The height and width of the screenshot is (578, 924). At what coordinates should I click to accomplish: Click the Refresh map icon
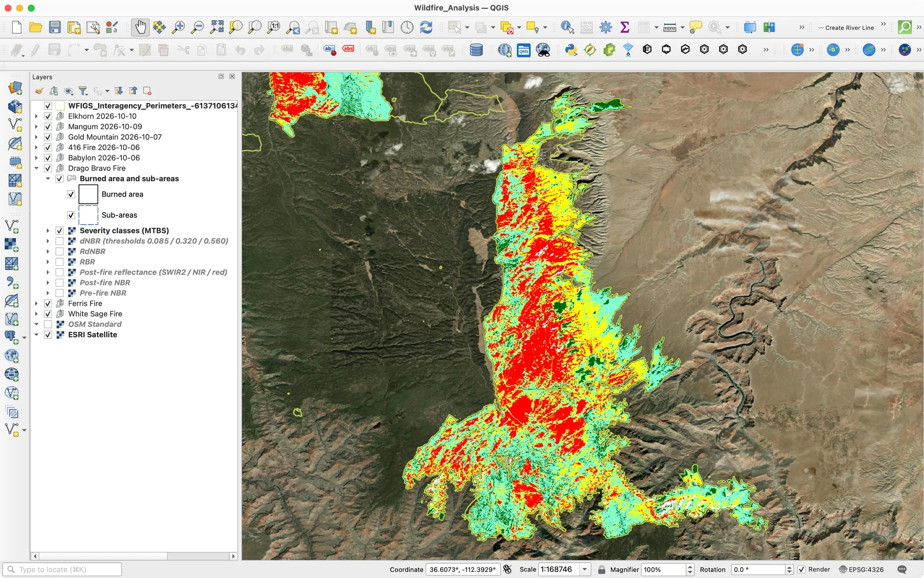click(426, 27)
